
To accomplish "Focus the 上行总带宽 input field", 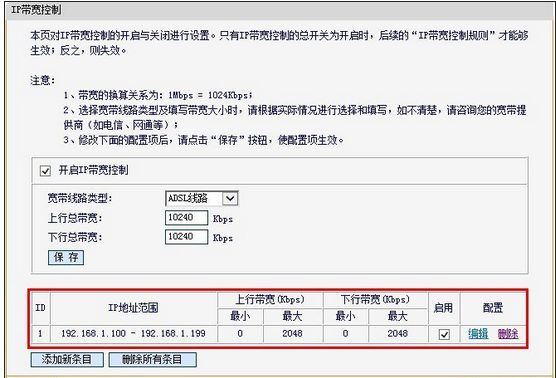I will pos(186,217).
